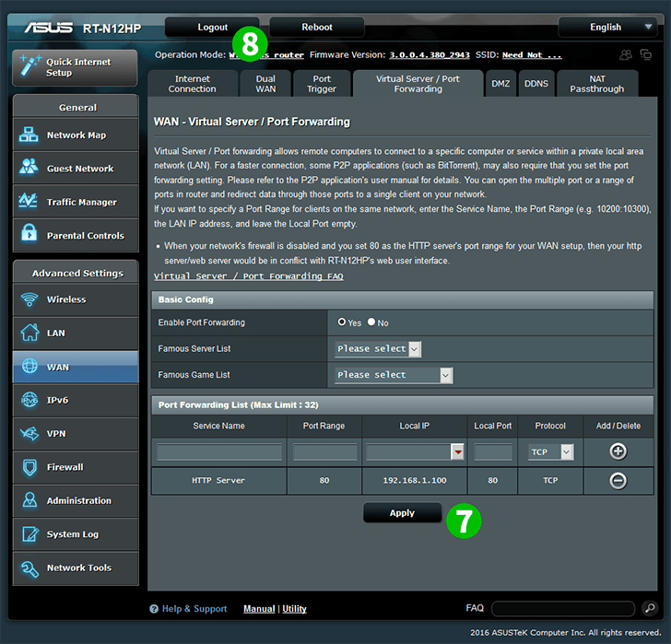The image size is (671, 644).
Task: Click the Wireless signal icon
Action: [29, 299]
